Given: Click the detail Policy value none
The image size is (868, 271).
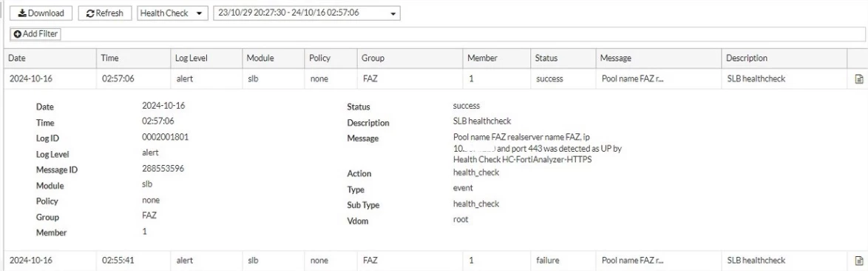Looking at the screenshot, I should coord(151,200).
